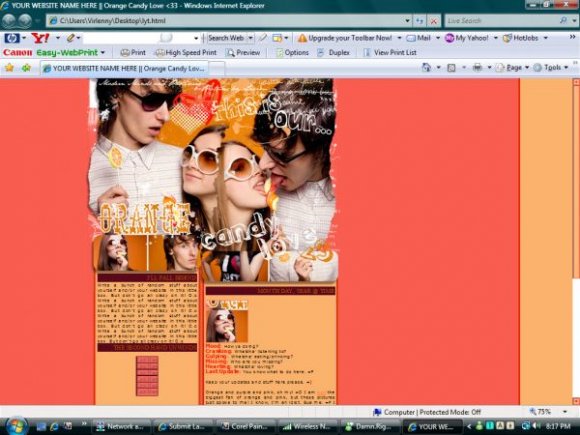Stop loading with the red X button

[x=434, y=21]
